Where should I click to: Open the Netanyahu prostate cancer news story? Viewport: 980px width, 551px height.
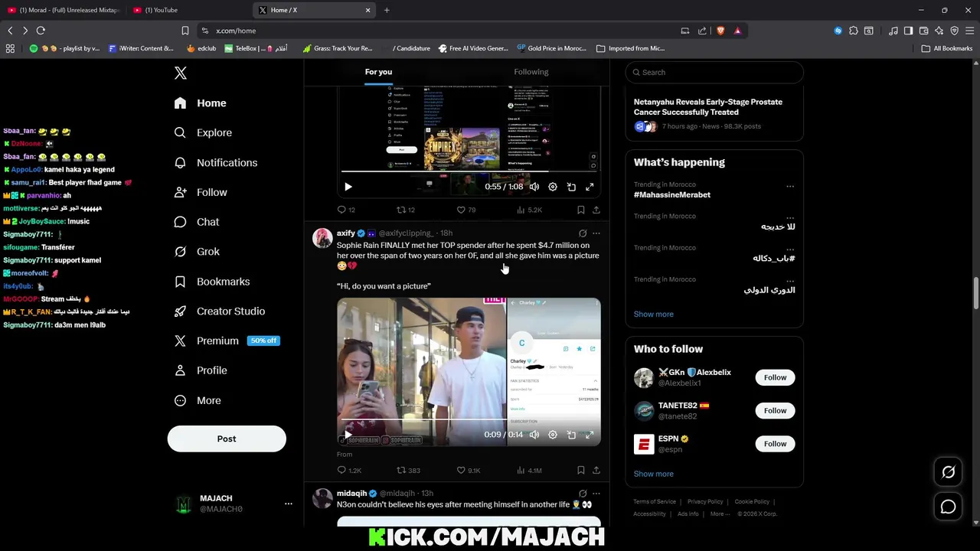tap(714, 113)
